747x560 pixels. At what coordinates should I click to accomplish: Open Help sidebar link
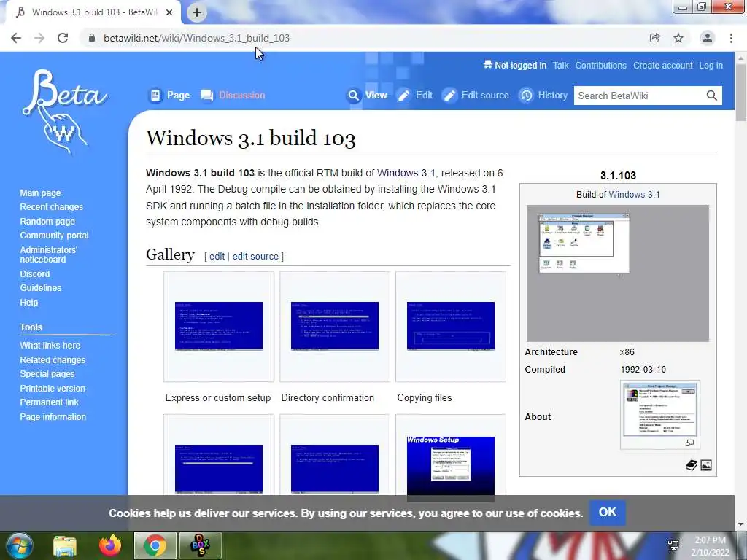[28, 303]
